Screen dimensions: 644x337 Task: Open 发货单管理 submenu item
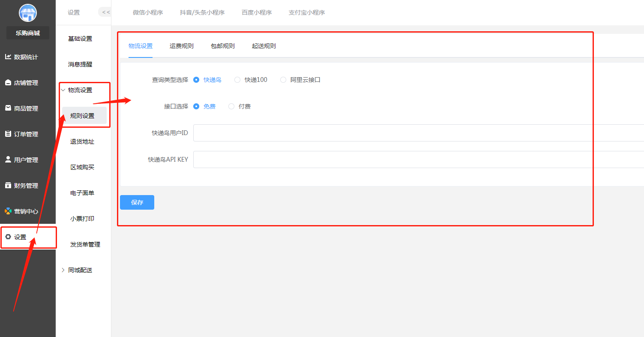tap(85, 244)
